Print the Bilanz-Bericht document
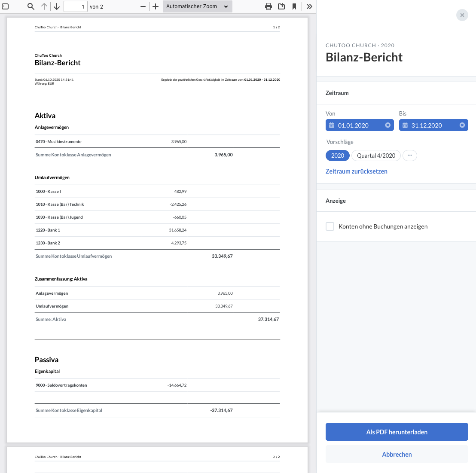Screen dimensions: 476x473 point(269,6)
